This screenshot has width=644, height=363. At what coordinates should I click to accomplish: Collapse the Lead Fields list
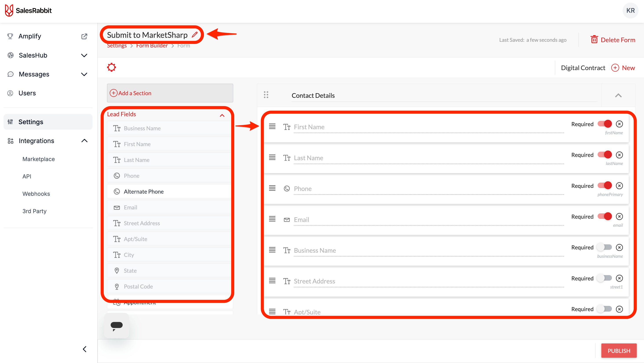[x=222, y=115]
